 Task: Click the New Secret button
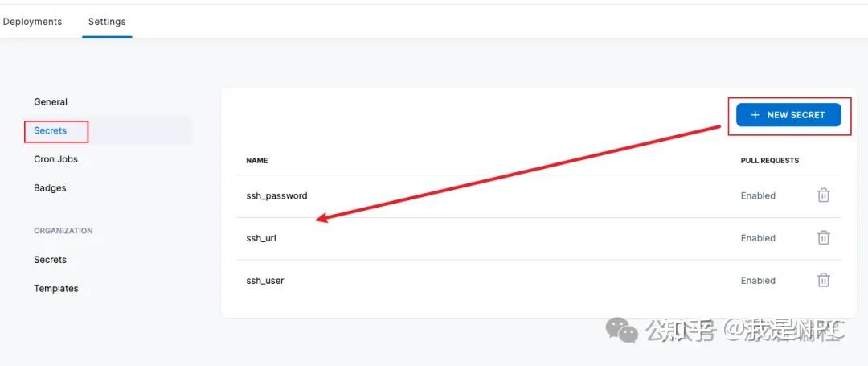[x=788, y=115]
